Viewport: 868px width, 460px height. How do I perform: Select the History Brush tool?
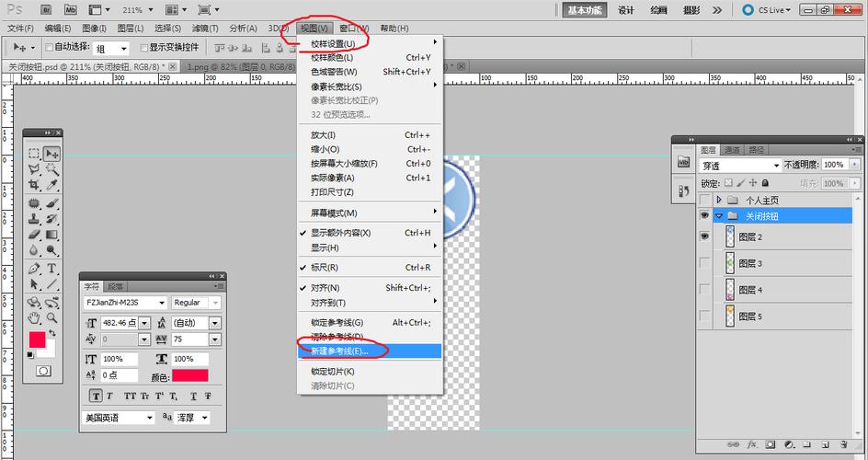(51, 219)
